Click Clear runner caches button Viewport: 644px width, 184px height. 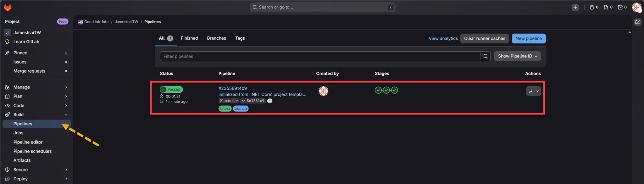coord(484,38)
